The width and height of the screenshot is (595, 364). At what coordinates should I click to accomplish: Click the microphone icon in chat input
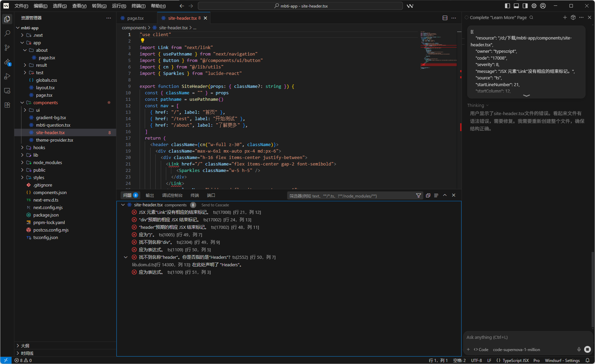pyautogui.click(x=579, y=349)
